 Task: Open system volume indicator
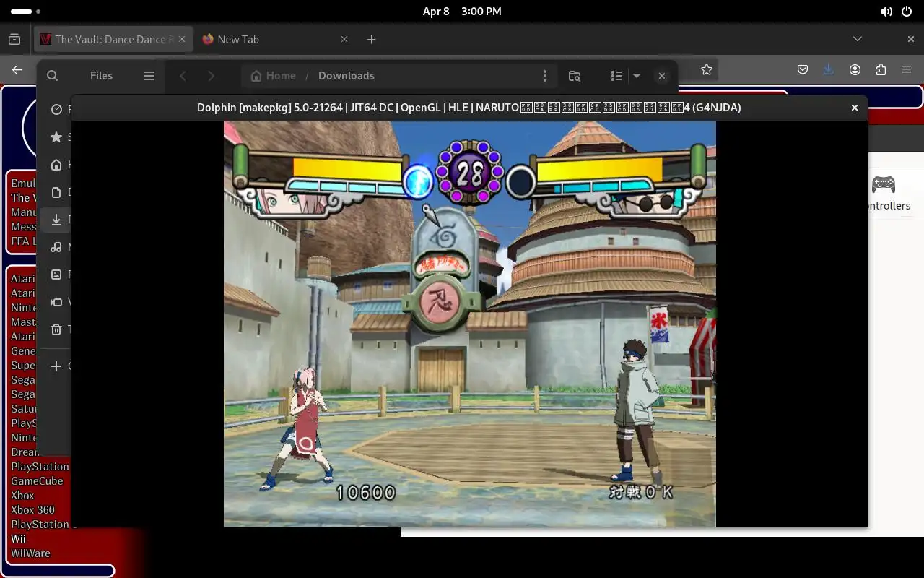pyautogui.click(x=886, y=12)
